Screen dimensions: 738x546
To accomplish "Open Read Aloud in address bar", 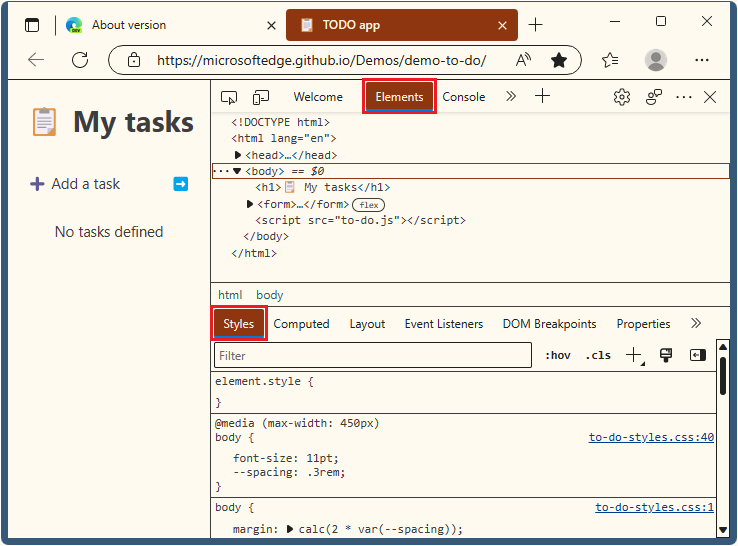I will click(523, 60).
